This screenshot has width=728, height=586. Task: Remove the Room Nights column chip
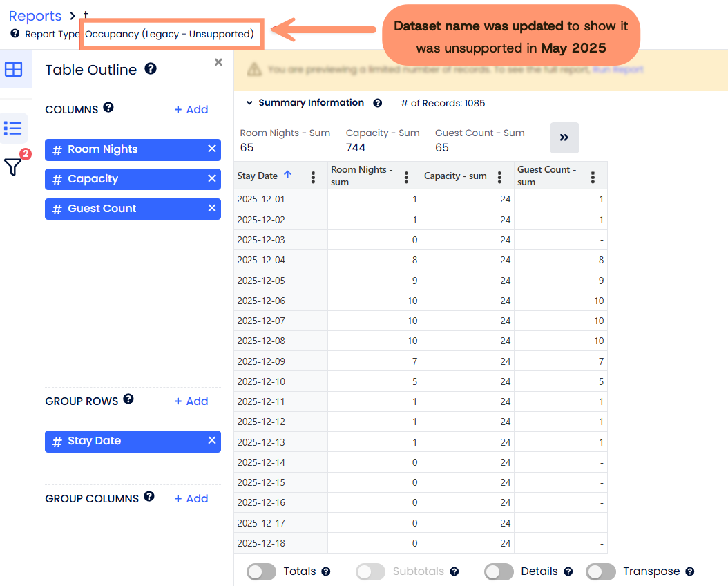point(212,149)
